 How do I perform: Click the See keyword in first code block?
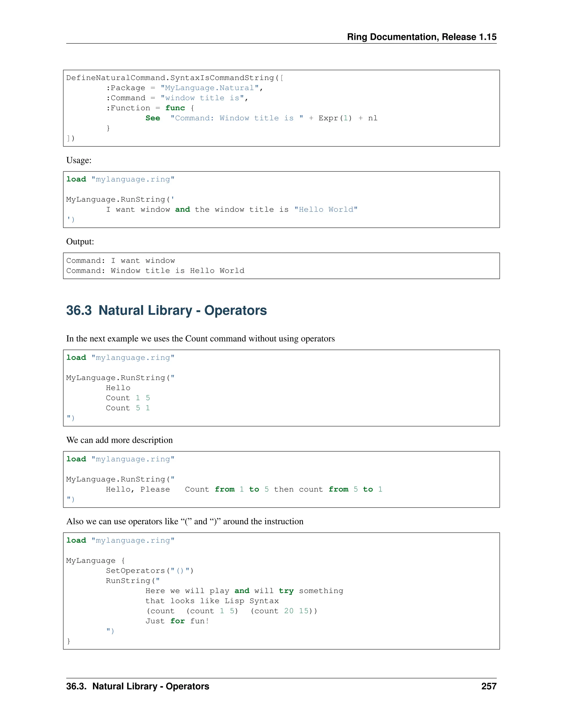[152, 118]
